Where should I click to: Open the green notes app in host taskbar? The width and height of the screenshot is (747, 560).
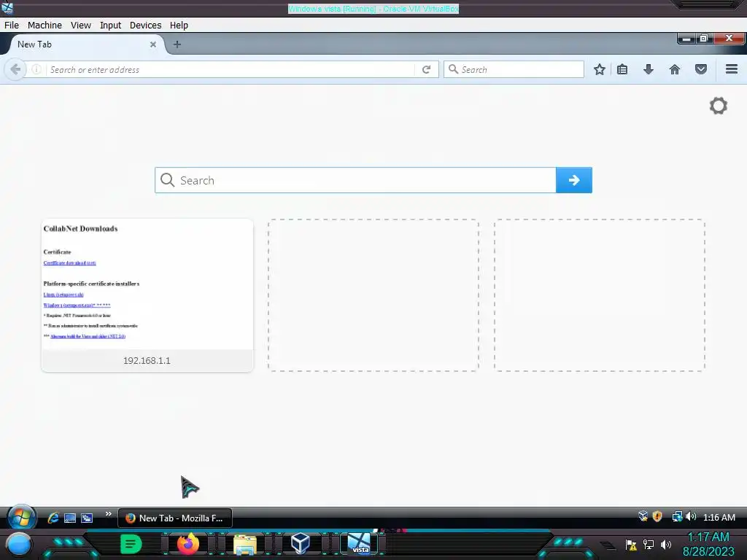(x=131, y=544)
